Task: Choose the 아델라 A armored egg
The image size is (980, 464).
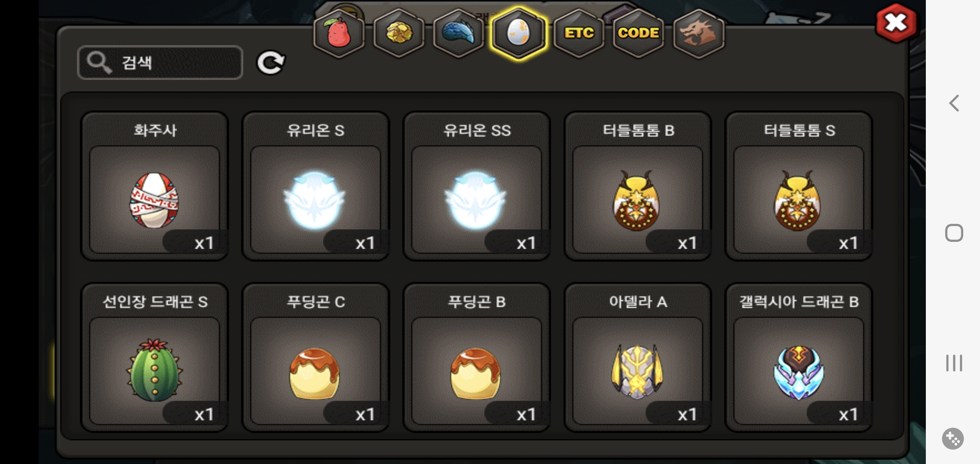Action: 638,357
